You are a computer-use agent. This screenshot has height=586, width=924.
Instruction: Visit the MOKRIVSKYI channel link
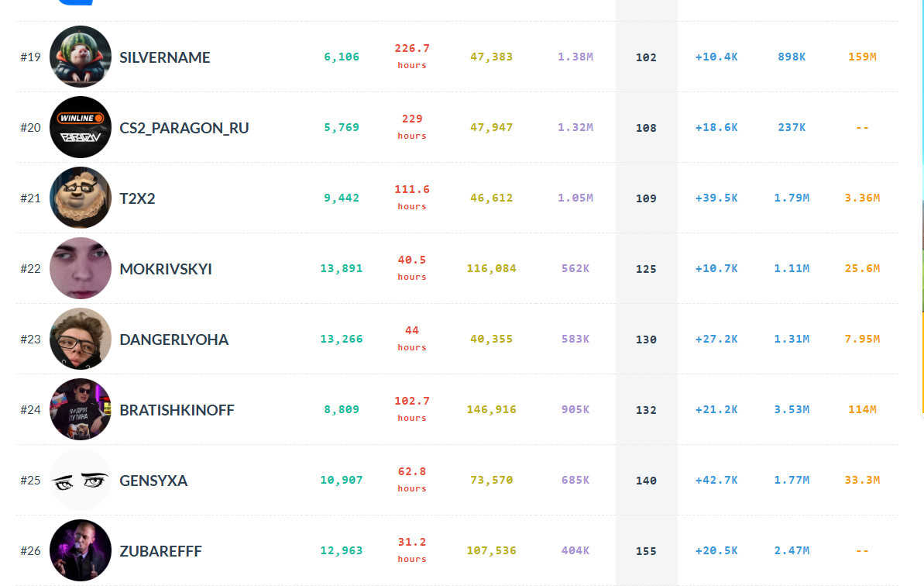point(166,269)
